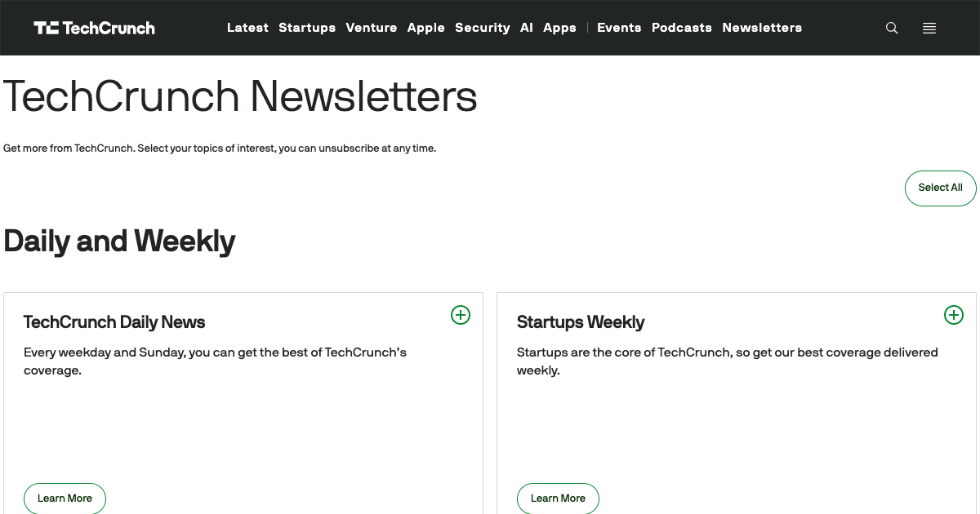Go to Latest in navigation
The width and height of the screenshot is (980, 514).
pyautogui.click(x=247, y=28)
